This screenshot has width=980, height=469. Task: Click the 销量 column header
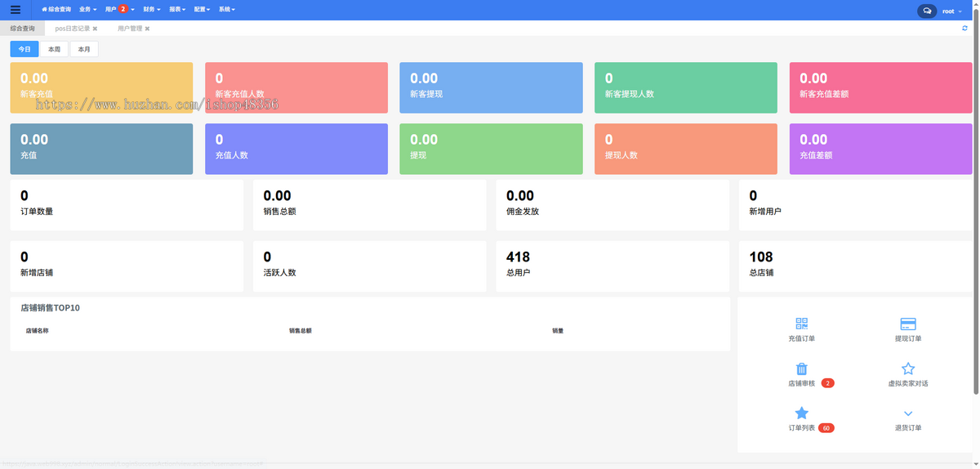point(558,331)
